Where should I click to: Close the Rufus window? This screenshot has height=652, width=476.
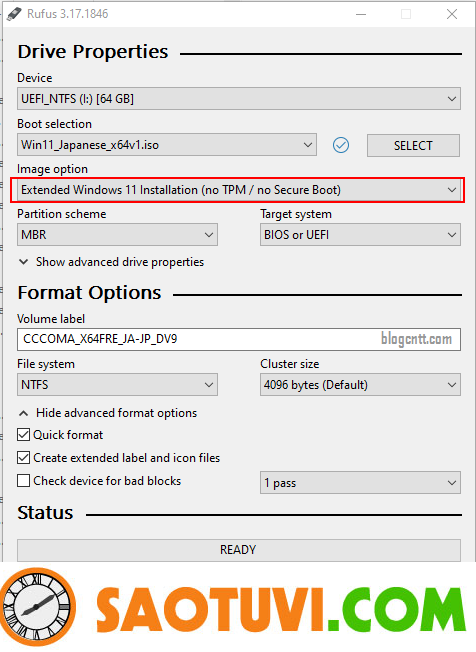452,14
